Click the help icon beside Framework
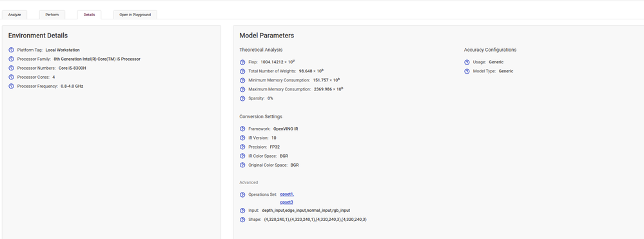The height and width of the screenshot is (239, 644). coord(242,129)
